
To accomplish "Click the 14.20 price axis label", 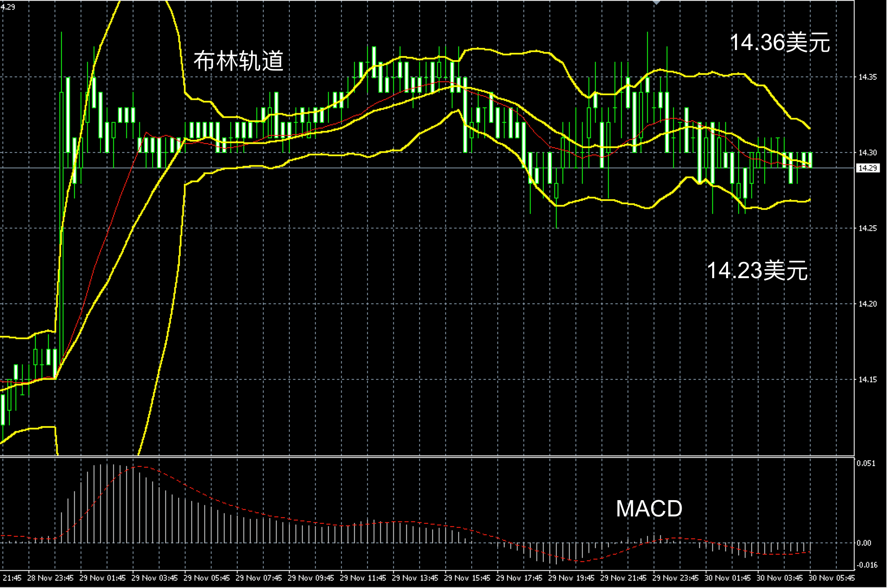I will coord(868,304).
